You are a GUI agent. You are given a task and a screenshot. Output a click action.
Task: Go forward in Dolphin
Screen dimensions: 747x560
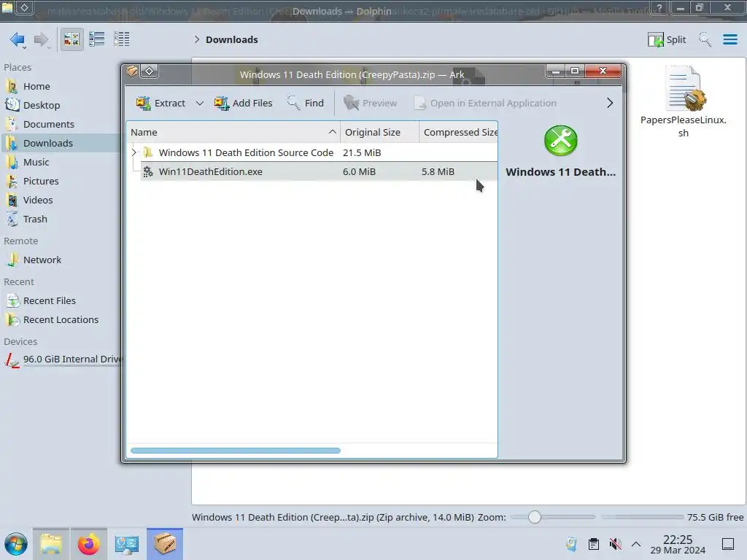point(42,39)
